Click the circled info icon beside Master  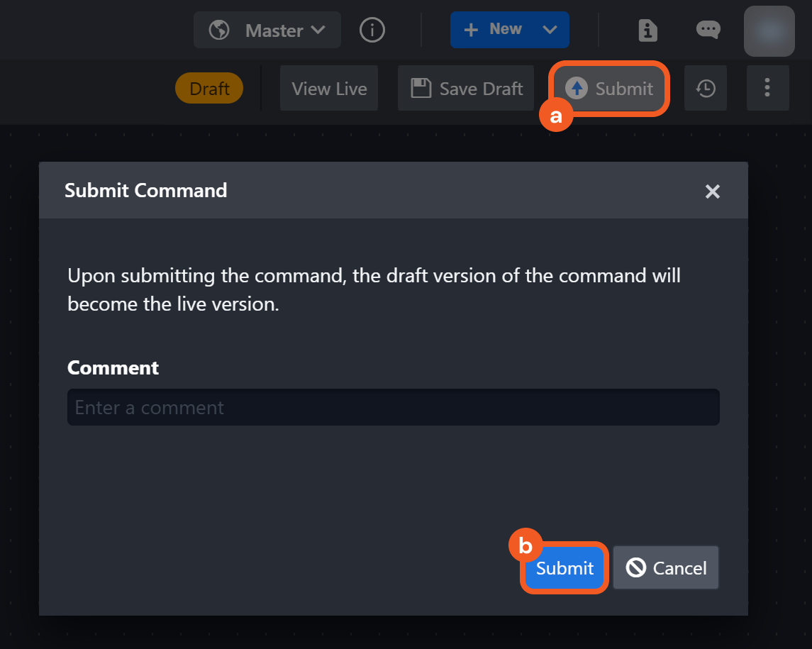372,30
